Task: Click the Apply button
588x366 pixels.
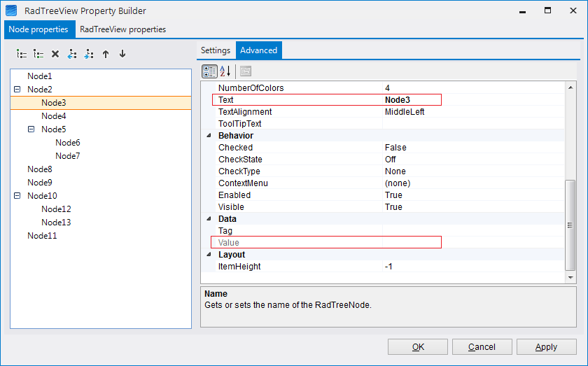Action: tap(546, 347)
